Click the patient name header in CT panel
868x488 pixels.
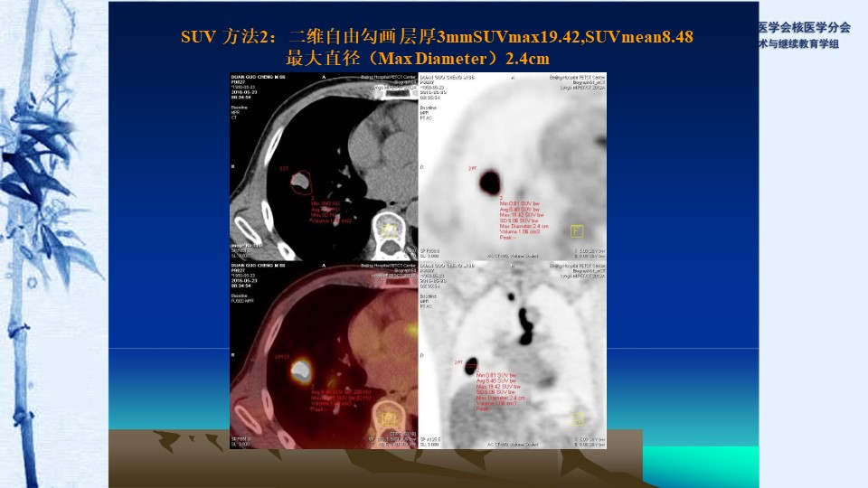tap(253, 78)
